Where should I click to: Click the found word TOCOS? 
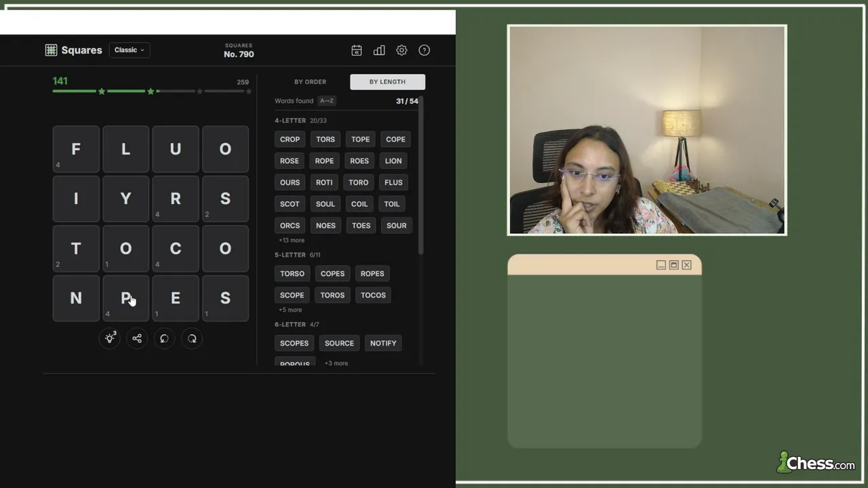(x=373, y=296)
